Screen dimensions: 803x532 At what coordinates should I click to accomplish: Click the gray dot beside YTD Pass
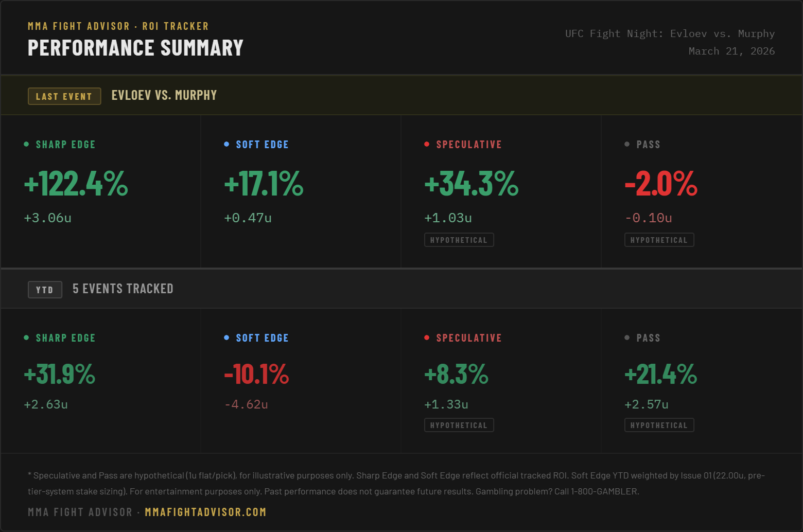(x=627, y=338)
